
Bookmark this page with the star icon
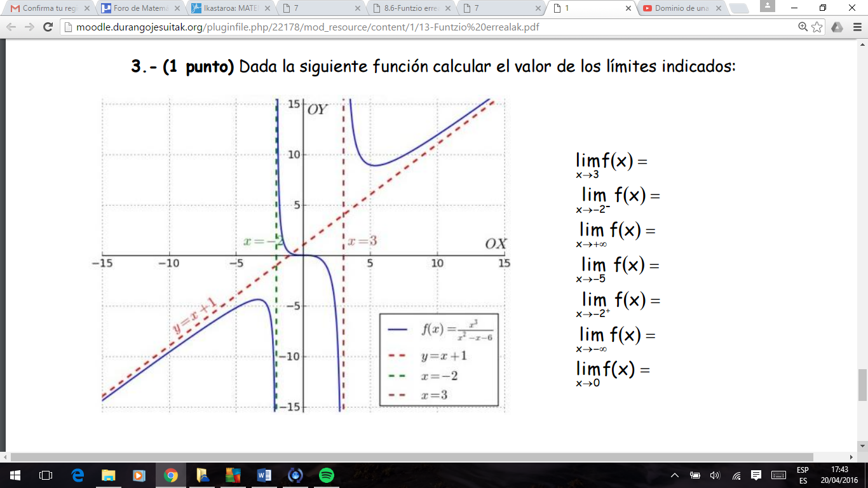pos(817,27)
